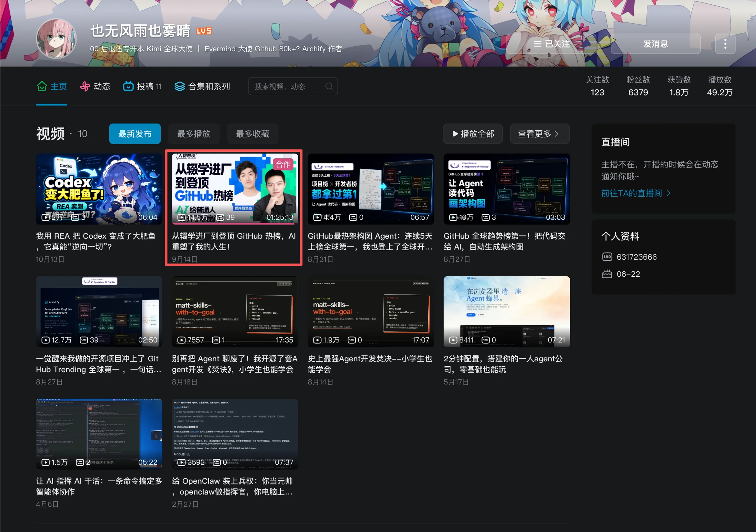
Task: Click play-count icon on the 8411 video
Action: 453,340
